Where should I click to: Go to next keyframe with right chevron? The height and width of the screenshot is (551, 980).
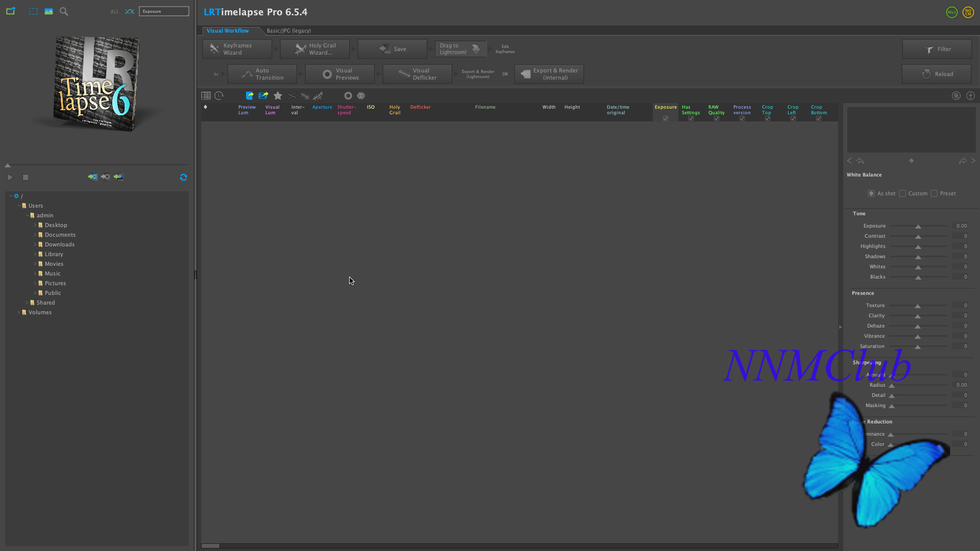point(973,161)
